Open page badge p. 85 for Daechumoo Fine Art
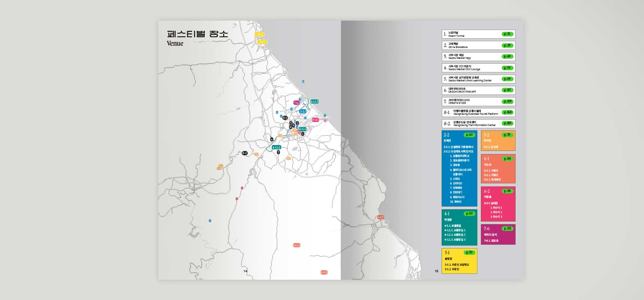 507,90
